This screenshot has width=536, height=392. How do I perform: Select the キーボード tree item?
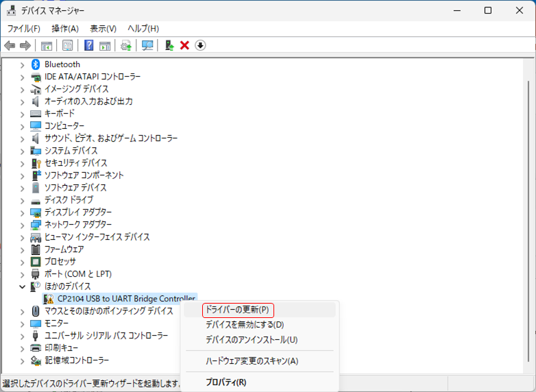(x=60, y=114)
